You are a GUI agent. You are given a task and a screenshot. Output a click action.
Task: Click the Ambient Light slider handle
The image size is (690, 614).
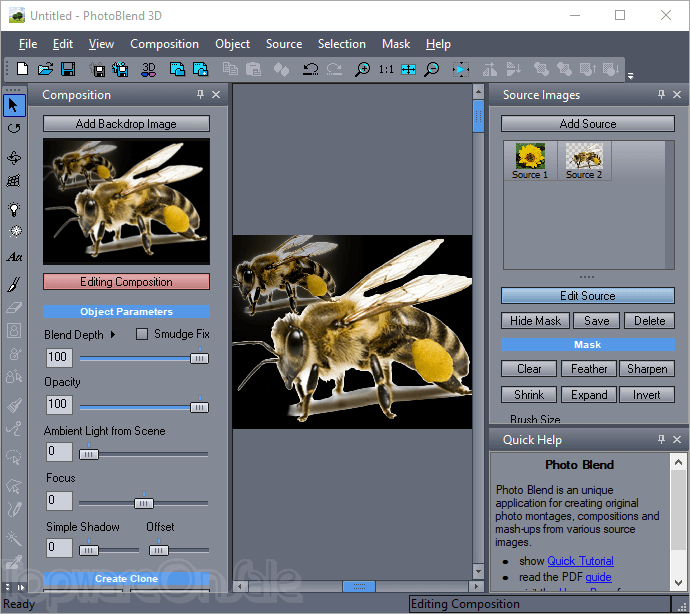(x=88, y=454)
